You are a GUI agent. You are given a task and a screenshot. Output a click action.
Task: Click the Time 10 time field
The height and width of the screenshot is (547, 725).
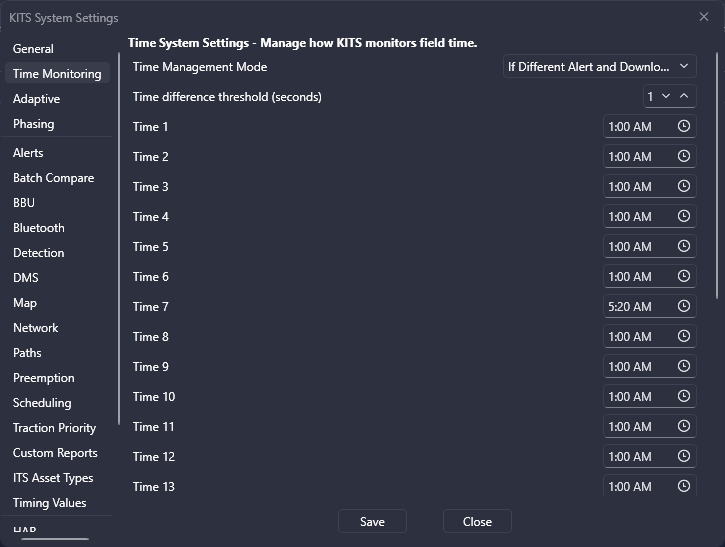pos(650,396)
